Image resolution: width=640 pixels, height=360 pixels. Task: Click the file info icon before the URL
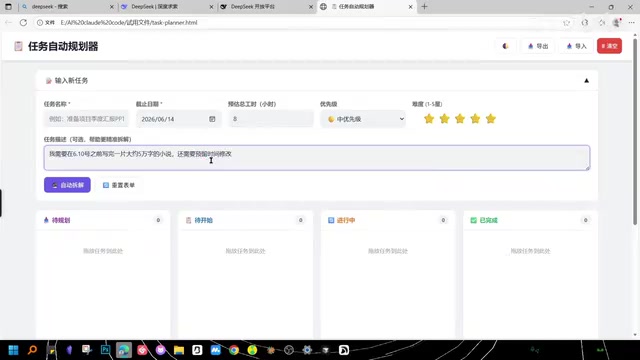(40, 22)
